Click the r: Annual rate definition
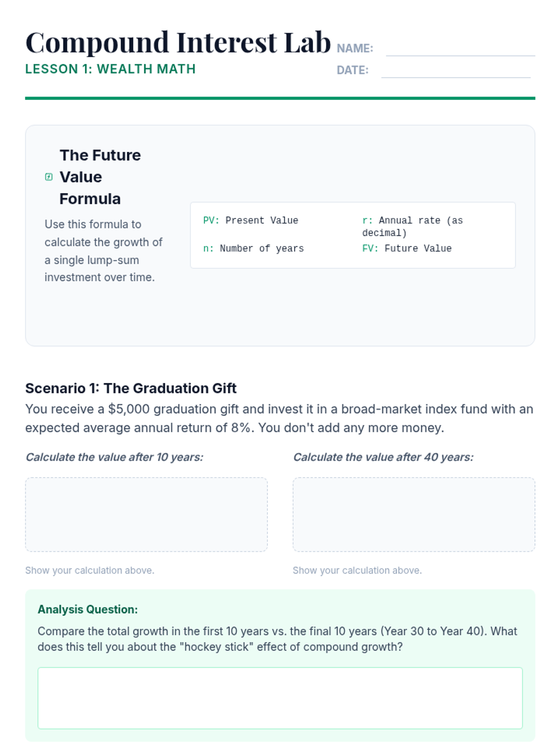Viewport: 560px width, 747px height. 413,226
